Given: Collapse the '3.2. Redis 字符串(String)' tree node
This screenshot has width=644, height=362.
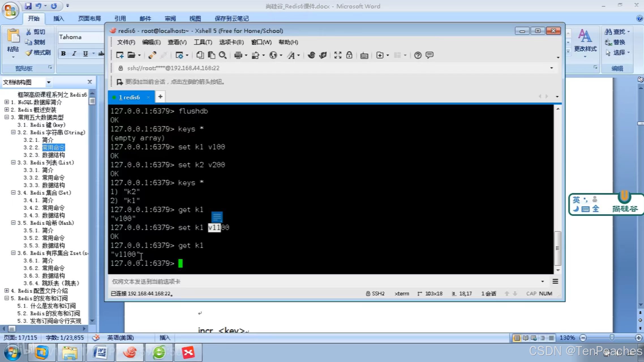Looking at the screenshot, I should point(13,132).
